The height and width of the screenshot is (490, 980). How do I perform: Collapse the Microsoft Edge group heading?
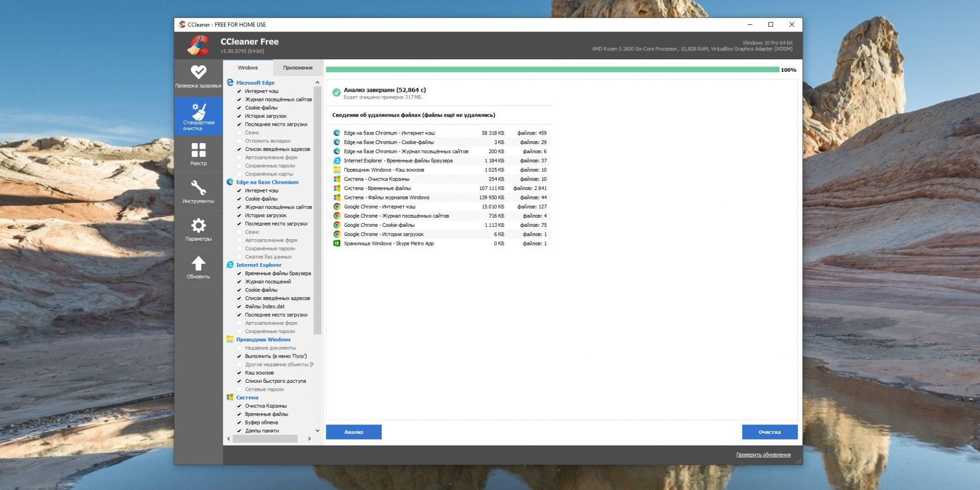point(255,83)
